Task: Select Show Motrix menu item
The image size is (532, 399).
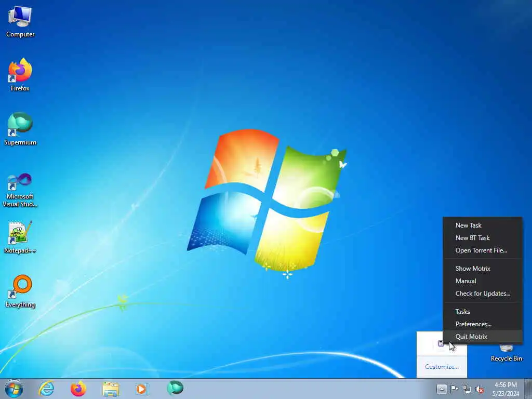Action: tap(482, 269)
